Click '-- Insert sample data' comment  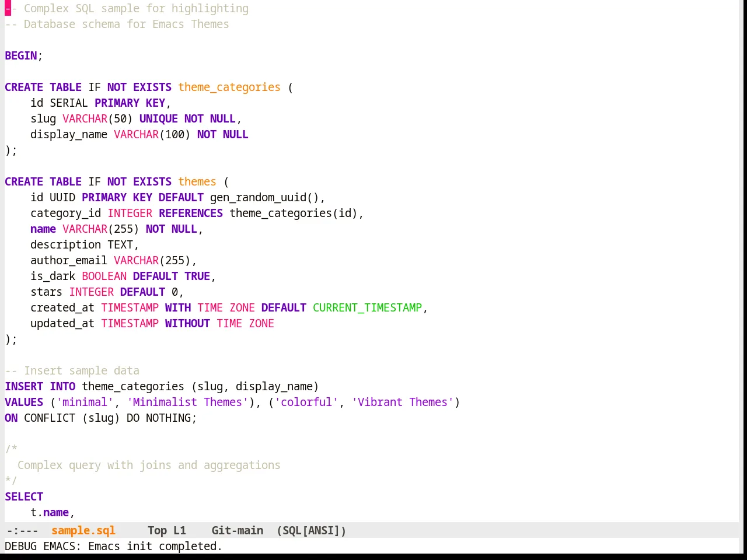point(72,370)
